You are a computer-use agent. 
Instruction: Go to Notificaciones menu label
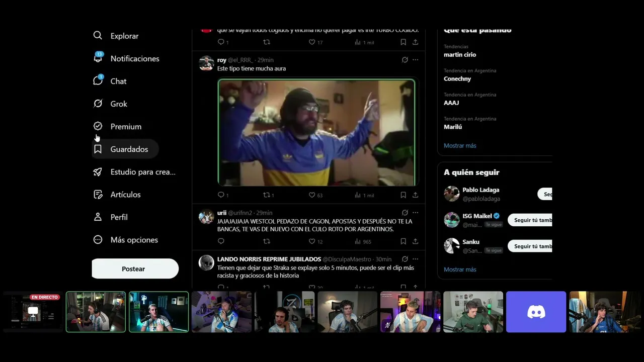point(135,59)
